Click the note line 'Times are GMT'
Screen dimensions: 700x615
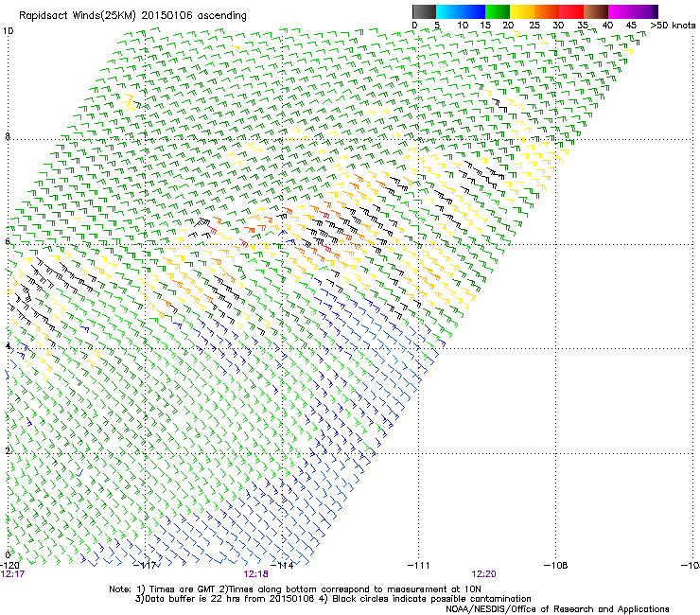(x=183, y=589)
